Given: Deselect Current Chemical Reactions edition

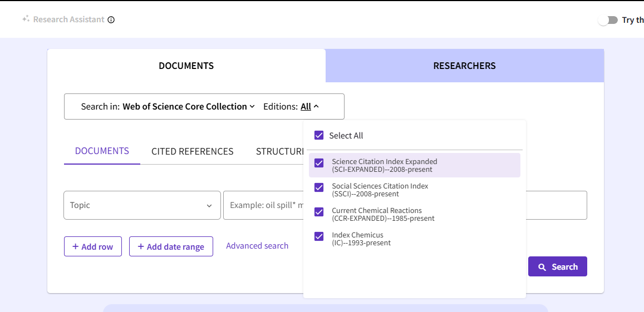Looking at the screenshot, I should [x=319, y=212].
